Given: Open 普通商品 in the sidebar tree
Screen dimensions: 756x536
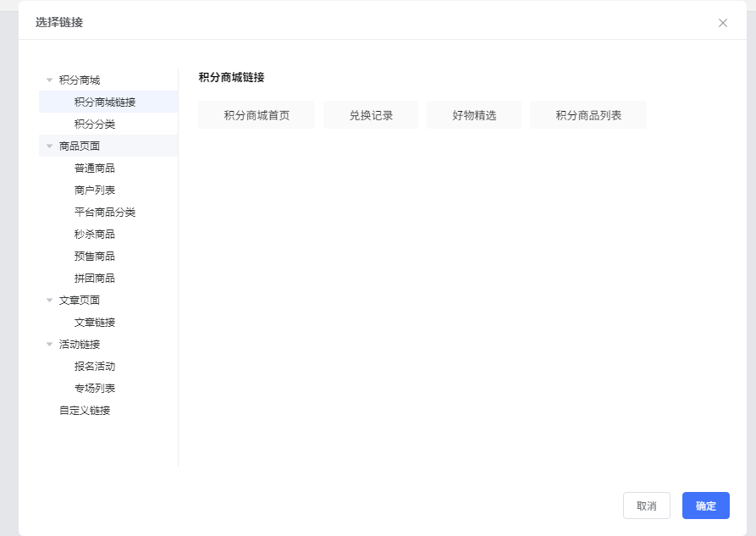Looking at the screenshot, I should (95, 169).
